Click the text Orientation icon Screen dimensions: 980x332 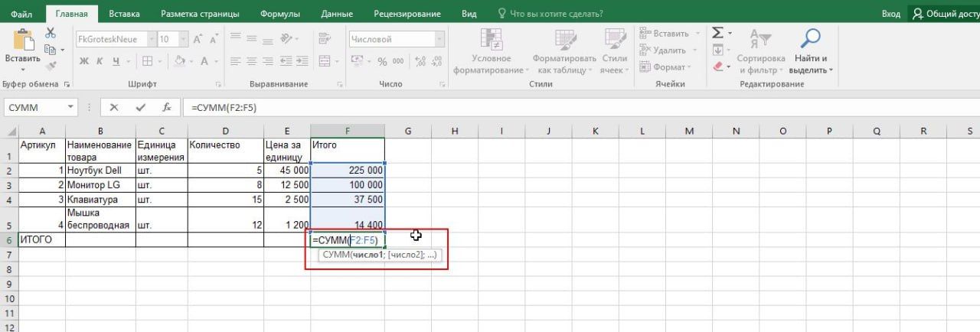click(x=287, y=38)
